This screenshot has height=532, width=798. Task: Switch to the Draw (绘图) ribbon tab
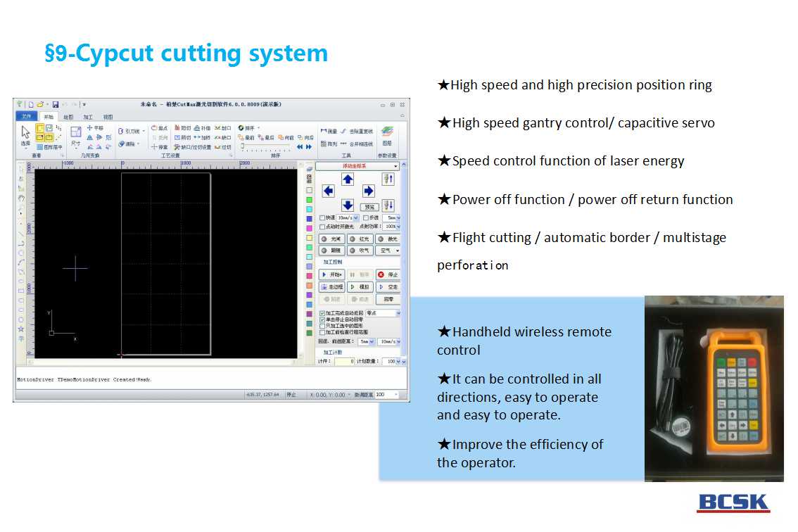click(68, 117)
